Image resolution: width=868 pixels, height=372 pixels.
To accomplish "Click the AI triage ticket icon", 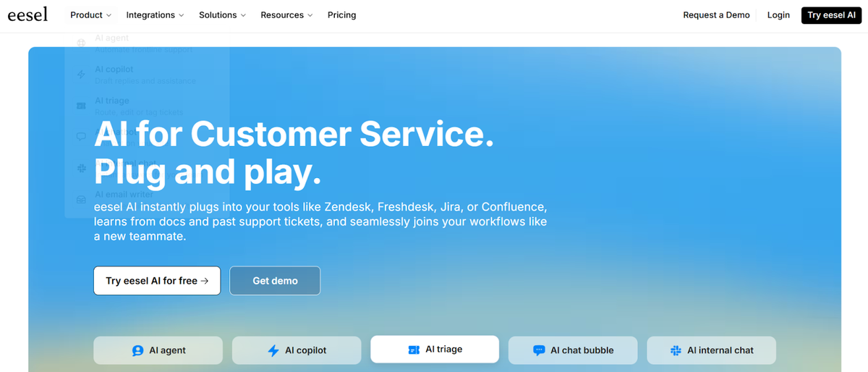I will point(414,350).
